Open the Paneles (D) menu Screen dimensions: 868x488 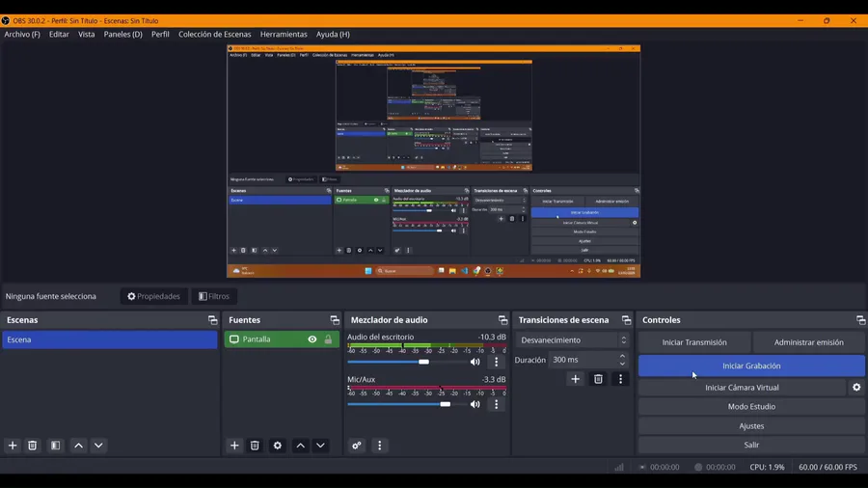pos(122,35)
